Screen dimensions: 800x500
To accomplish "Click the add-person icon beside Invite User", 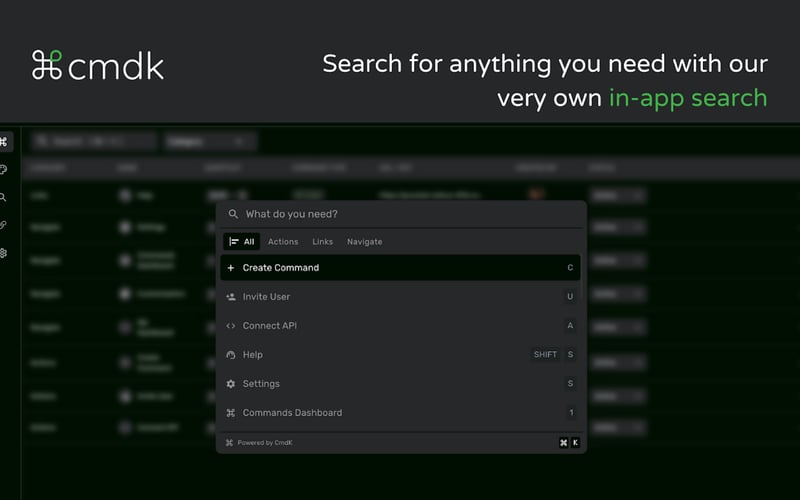I will tap(231, 297).
